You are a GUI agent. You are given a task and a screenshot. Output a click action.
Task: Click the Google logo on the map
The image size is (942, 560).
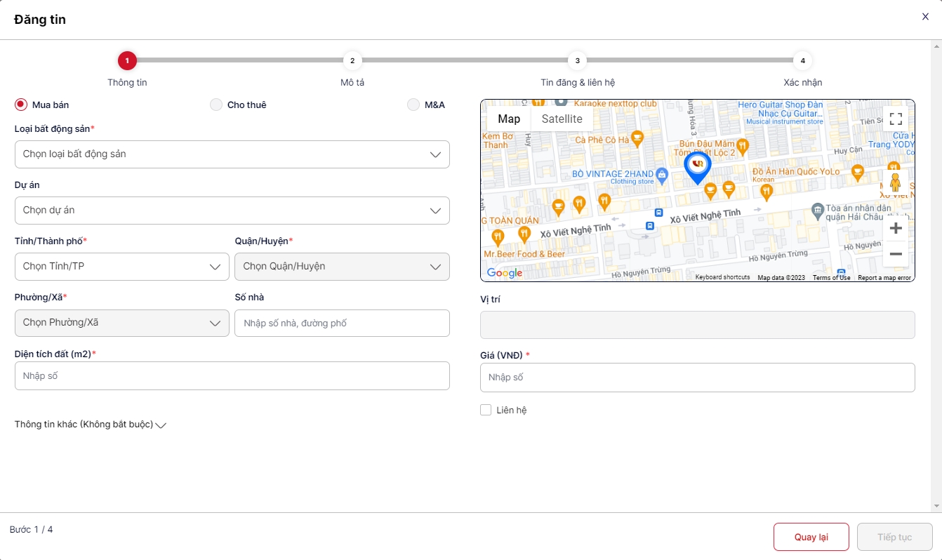[504, 273]
